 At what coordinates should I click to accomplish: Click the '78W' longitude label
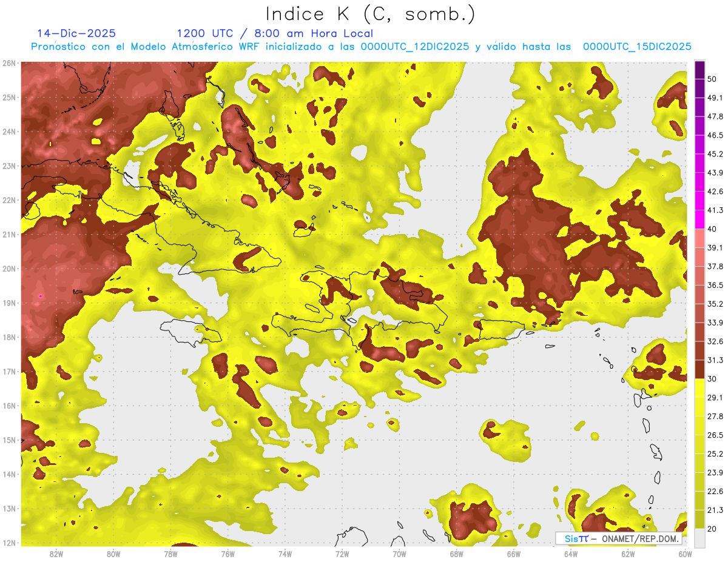click(170, 554)
